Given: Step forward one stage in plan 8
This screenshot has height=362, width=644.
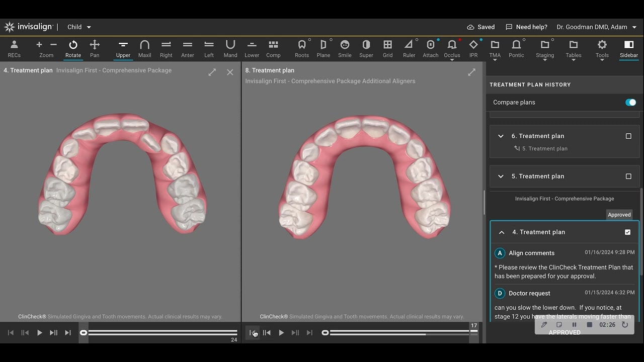Looking at the screenshot, I should click(x=295, y=333).
